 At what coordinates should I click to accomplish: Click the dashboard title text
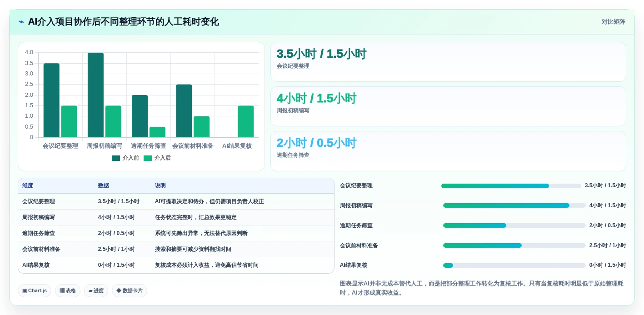124,22
